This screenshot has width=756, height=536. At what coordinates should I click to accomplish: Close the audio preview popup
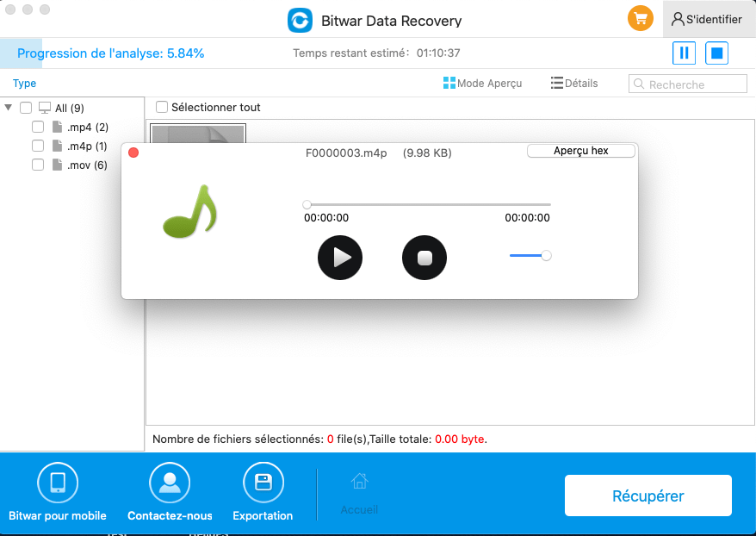(133, 153)
